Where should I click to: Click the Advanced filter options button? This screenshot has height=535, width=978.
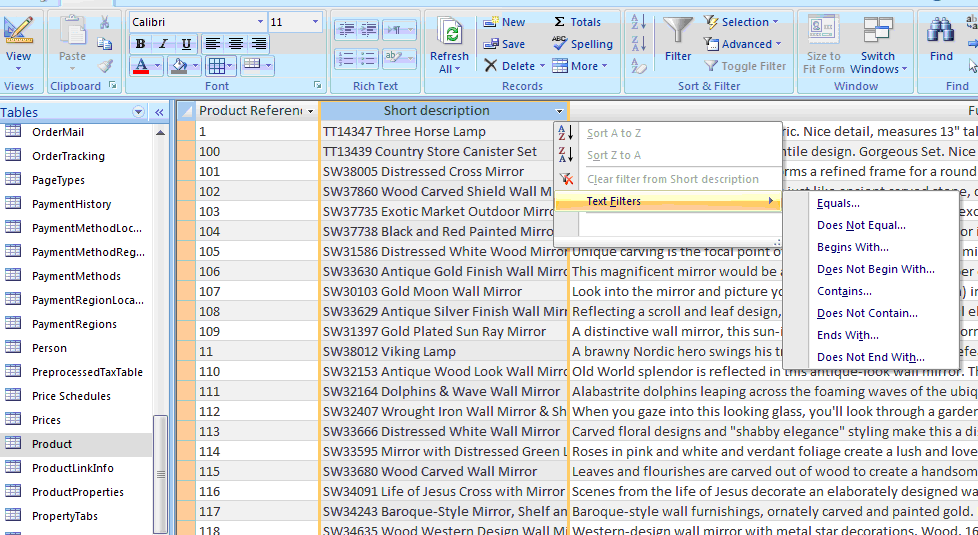(x=740, y=44)
